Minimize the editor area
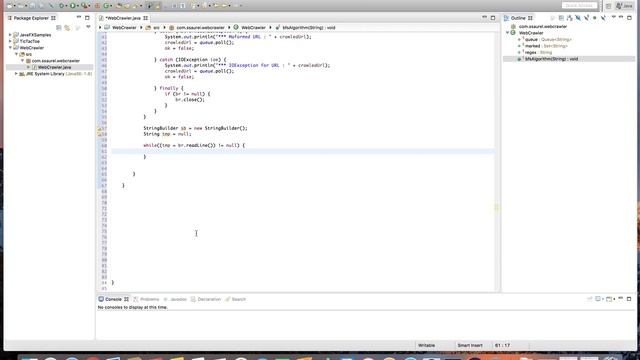The height and width of the screenshot is (360, 640). coord(484,18)
